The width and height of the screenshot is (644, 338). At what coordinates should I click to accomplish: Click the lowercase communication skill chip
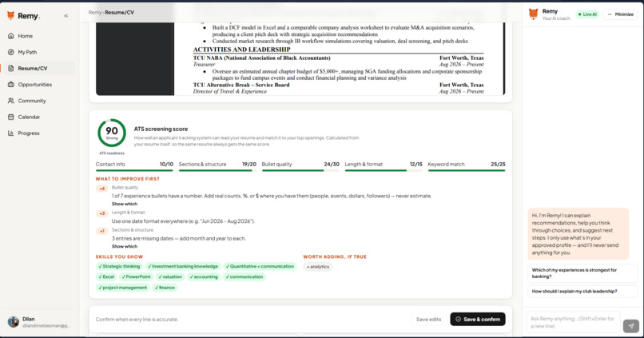pyautogui.click(x=244, y=276)
